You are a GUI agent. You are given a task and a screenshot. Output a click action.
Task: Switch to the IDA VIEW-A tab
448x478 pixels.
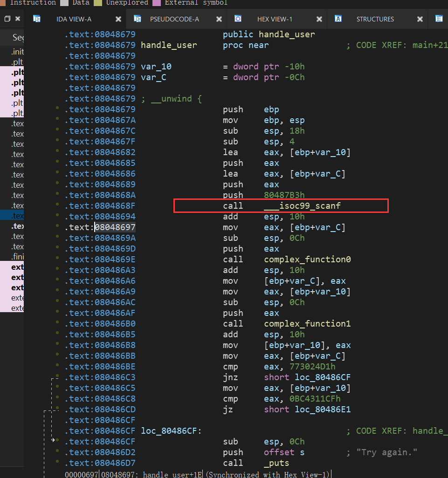74,19
